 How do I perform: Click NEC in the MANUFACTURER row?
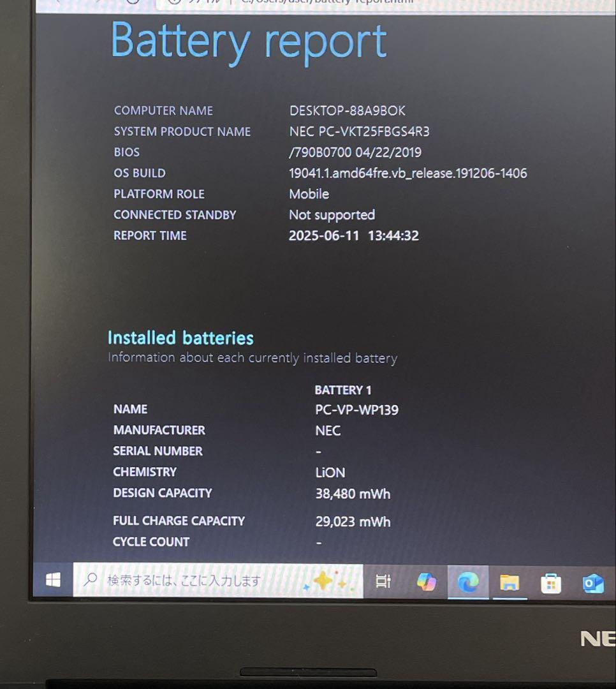click(x=328, y=431)
